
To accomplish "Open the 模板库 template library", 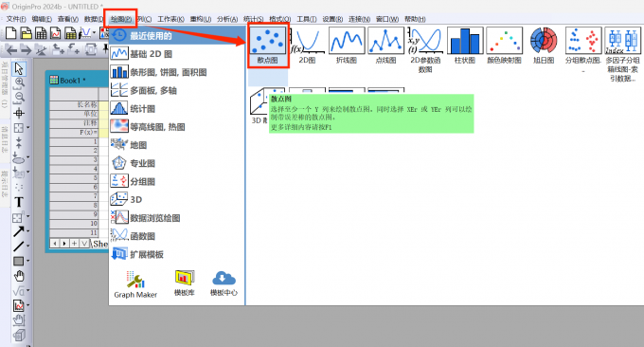I will tap(184, 283).
